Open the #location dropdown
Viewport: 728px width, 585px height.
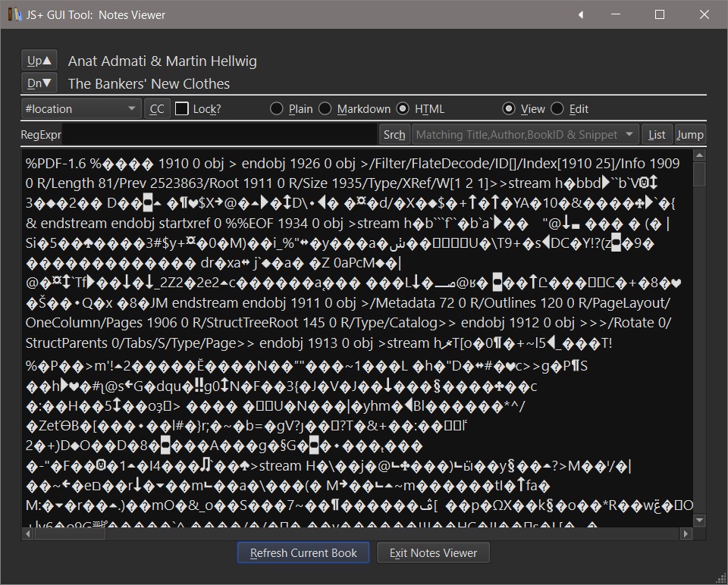pyautogui.click(x=81, y=109)
